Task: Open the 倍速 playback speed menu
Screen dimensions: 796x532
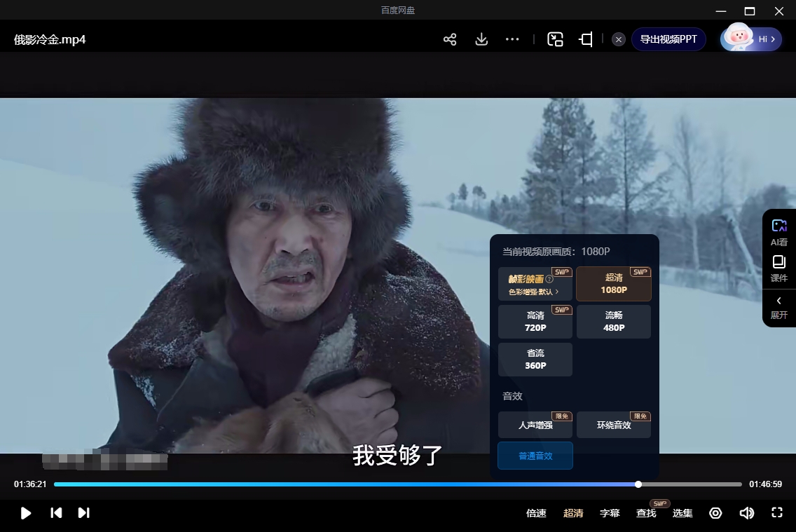Action: 536,513
